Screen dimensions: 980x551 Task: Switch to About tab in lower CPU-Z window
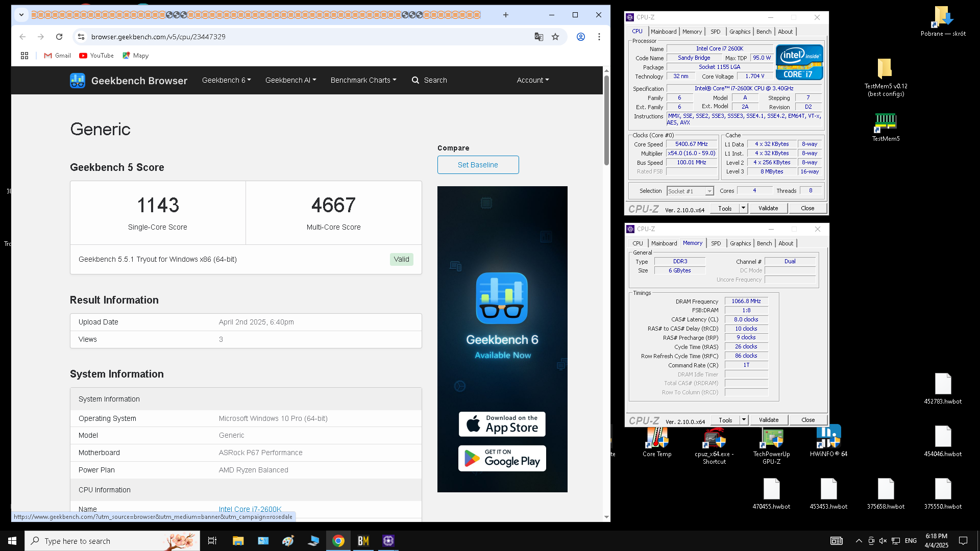pyautogui.click(x=786, y=243)
